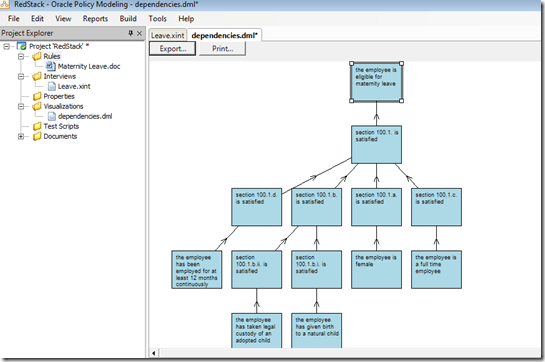Select the Rules tree label
545x362 pixels.
pos(52,56)
